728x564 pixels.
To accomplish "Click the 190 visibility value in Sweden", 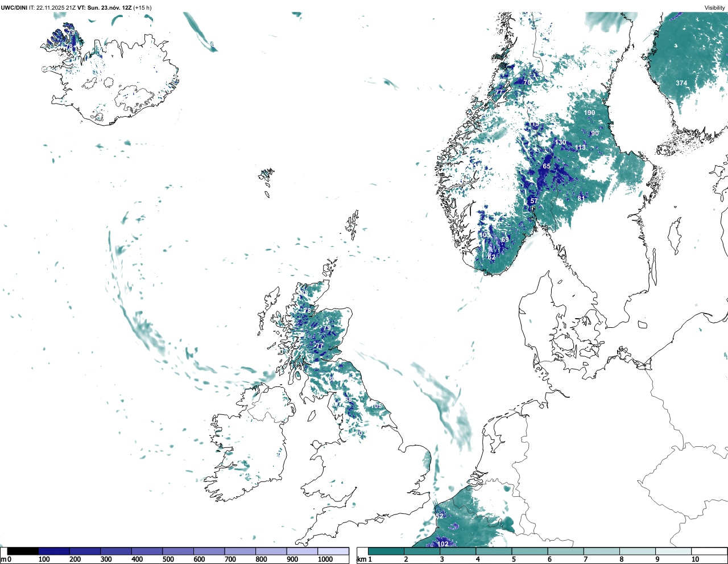I will point(590,113).
